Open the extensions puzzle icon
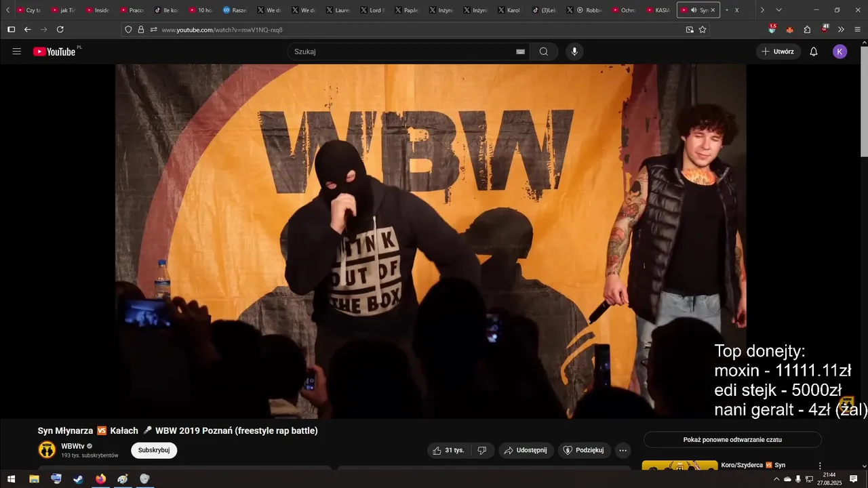 tap(807, 30)
